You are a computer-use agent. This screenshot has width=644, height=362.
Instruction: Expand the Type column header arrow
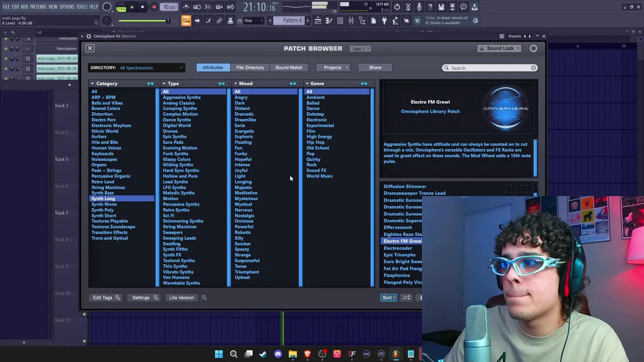tap(164, 83)
